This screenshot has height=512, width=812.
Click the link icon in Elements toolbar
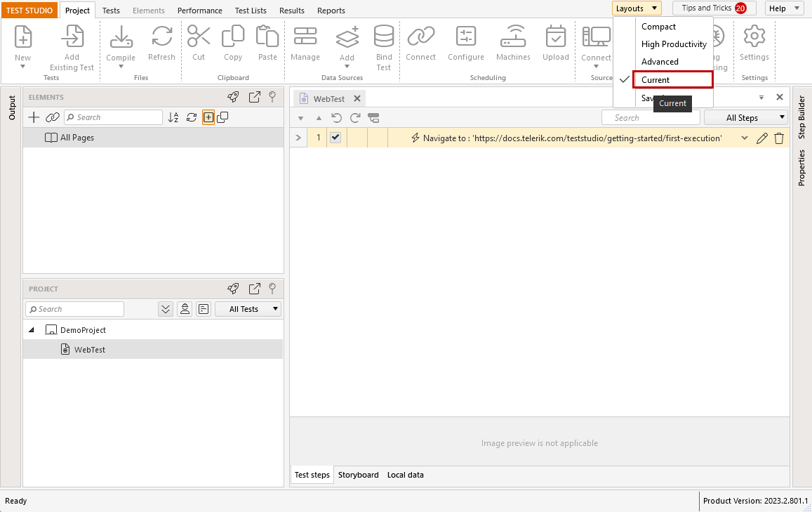point(53,117)
